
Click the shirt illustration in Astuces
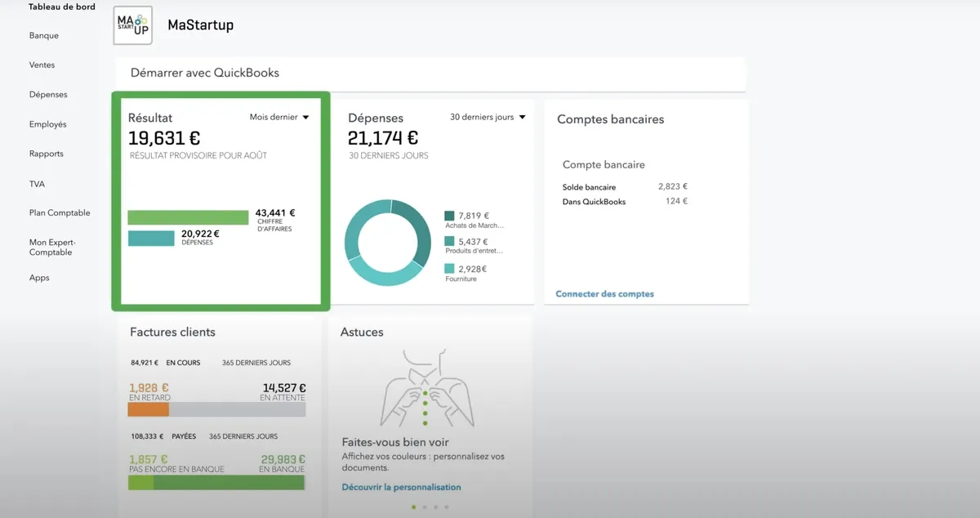pos(425,388)
